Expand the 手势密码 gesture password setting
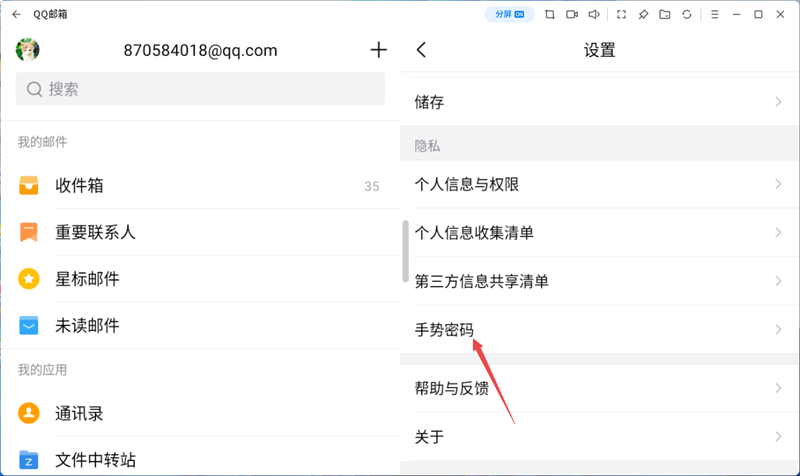 (x=598, y=329)
